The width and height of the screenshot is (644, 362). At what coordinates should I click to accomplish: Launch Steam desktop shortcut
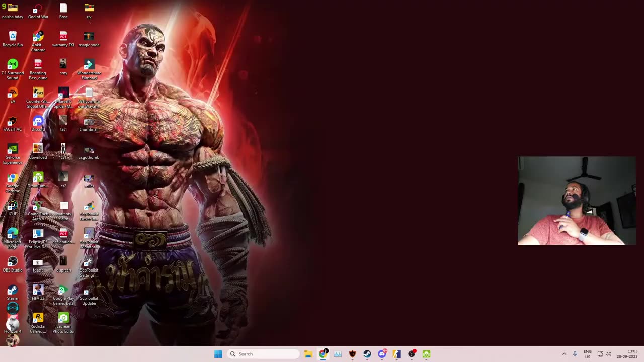point(13,293)
